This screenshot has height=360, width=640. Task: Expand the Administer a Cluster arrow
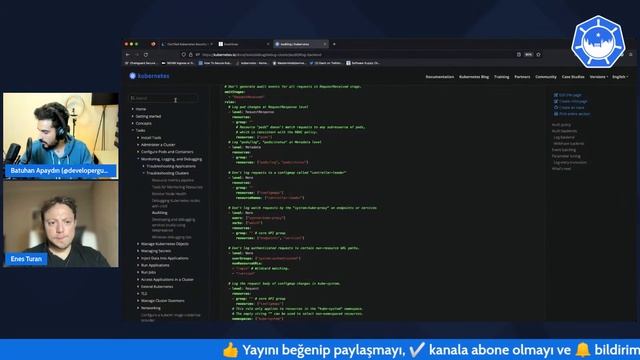[138, 144]
